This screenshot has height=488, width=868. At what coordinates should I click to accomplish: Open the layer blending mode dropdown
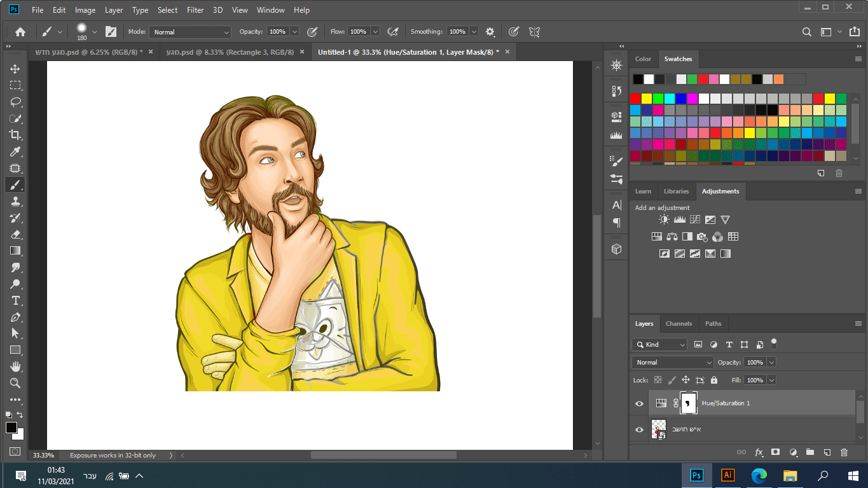673,362
